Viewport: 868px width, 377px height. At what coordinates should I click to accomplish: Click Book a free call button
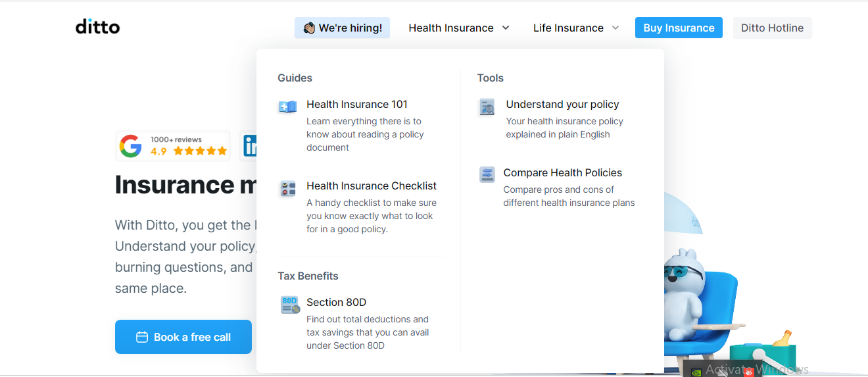pyautogui.click(x=183, y=337)
